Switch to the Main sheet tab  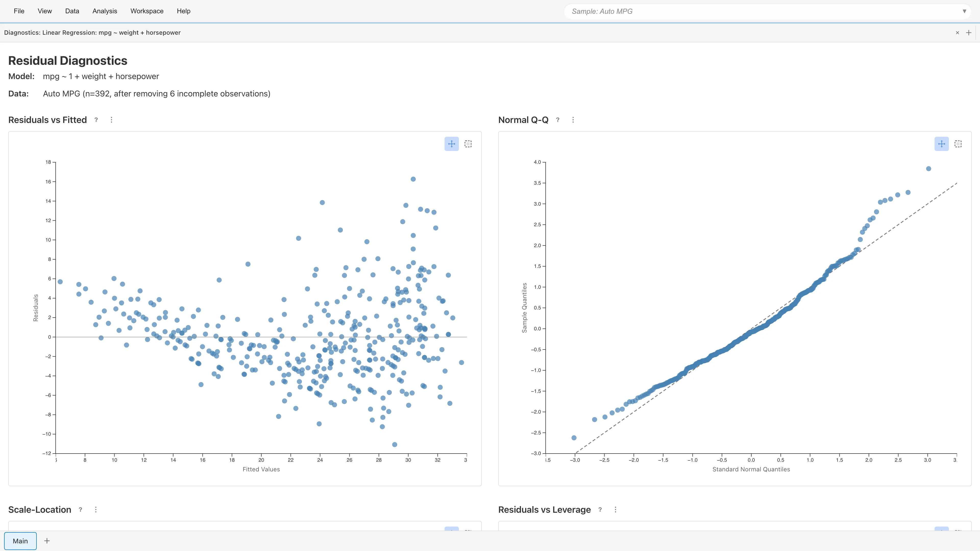click(x=20, y=541)
